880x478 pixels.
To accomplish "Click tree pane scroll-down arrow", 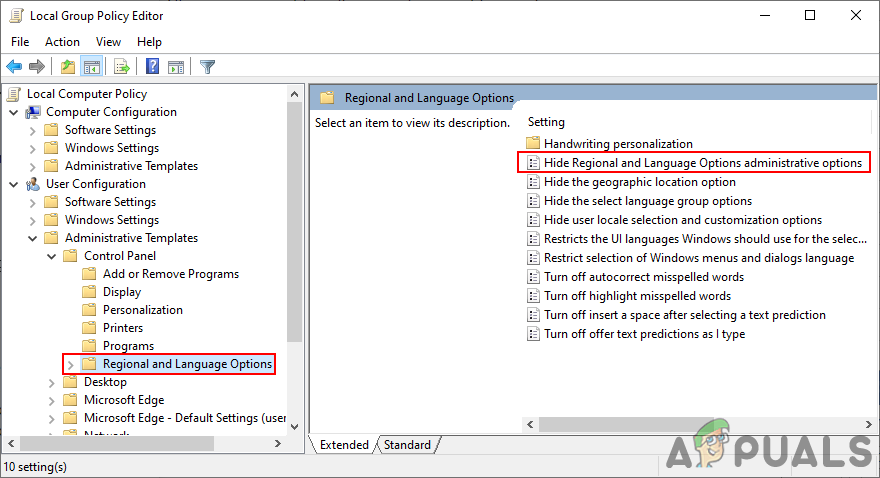I will [x=295, y=427].
